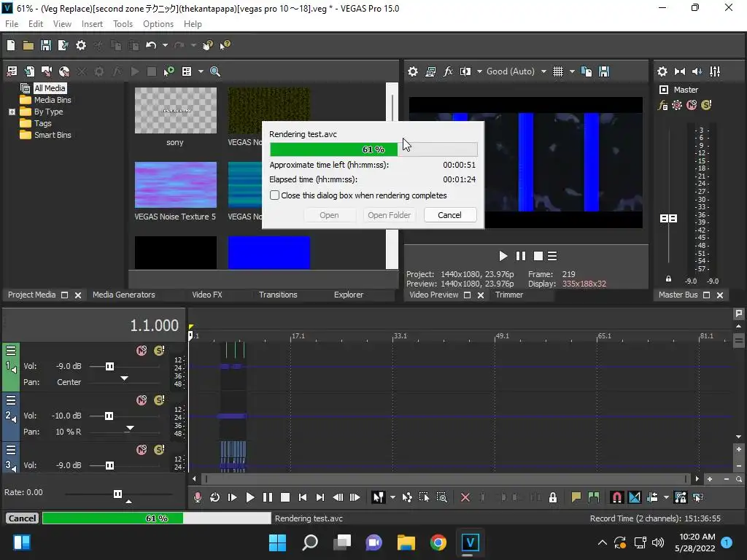The width and height of the screenshot is (747, 560).
Task: Open track 2 hamburger menu
Action: (11, 400)
